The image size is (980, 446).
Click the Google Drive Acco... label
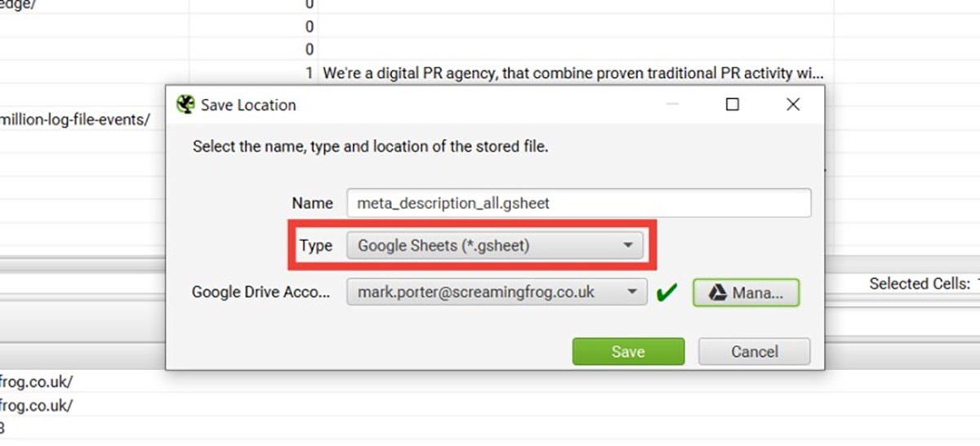[x=261, y=292]
